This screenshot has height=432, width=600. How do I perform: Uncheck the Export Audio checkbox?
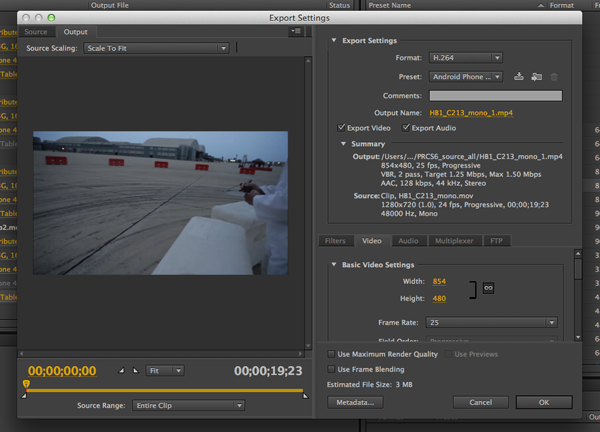(406, 128)
